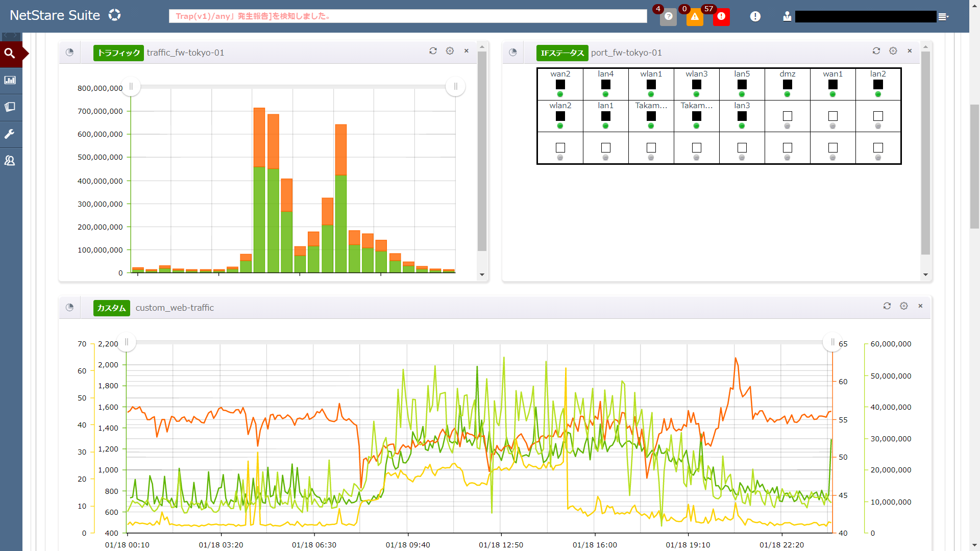Click the page vertical scrollbar thumb
Screen dimensions: 980x551
click(x=975, y=166)
